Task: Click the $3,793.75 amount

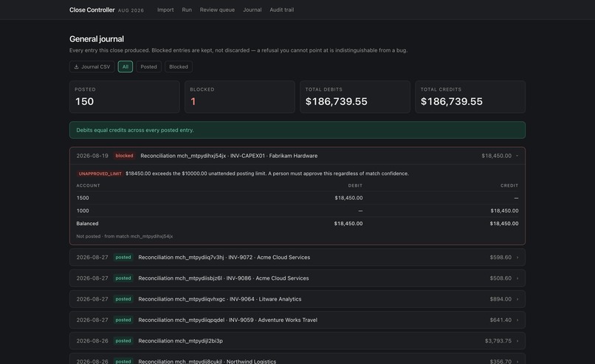Action: 498,341
